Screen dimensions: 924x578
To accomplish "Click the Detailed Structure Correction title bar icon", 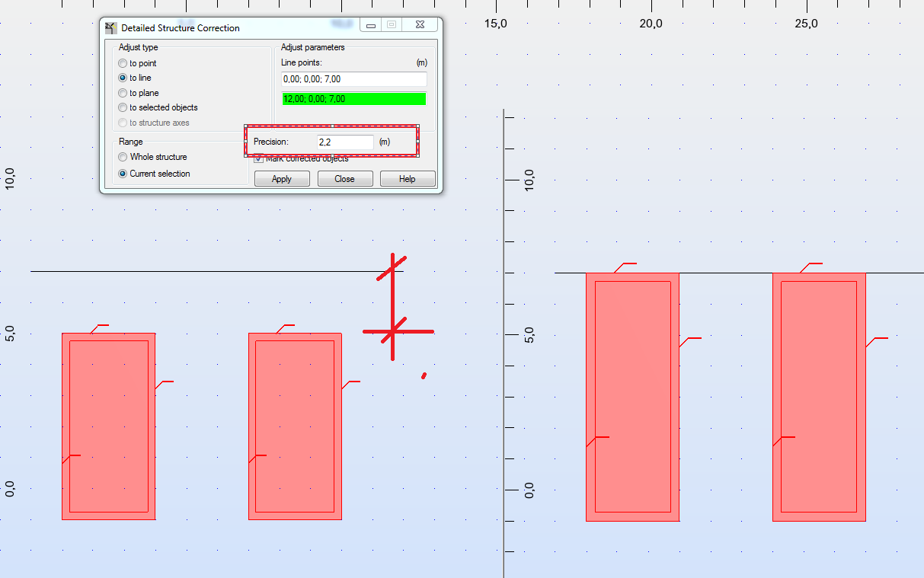I will pos(110,27).
